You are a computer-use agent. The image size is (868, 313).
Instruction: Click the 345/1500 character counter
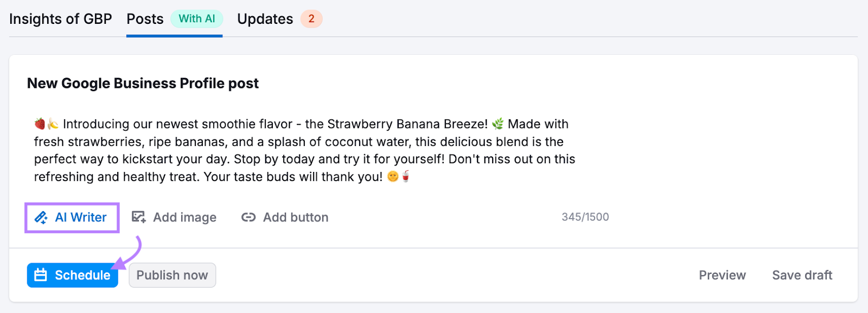point(585,217)
